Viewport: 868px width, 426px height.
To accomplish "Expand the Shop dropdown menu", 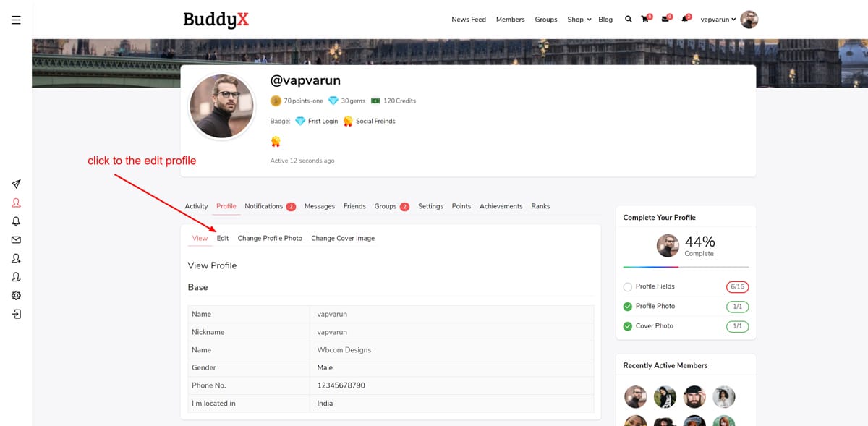I will tap(579, 20).
